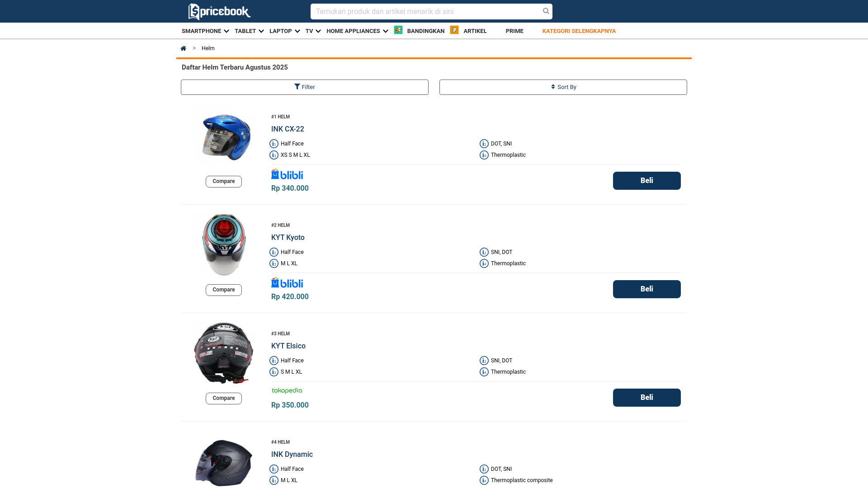
Task: Click Beli button for KYT Kyoto
Action: [x=646, y=289]
